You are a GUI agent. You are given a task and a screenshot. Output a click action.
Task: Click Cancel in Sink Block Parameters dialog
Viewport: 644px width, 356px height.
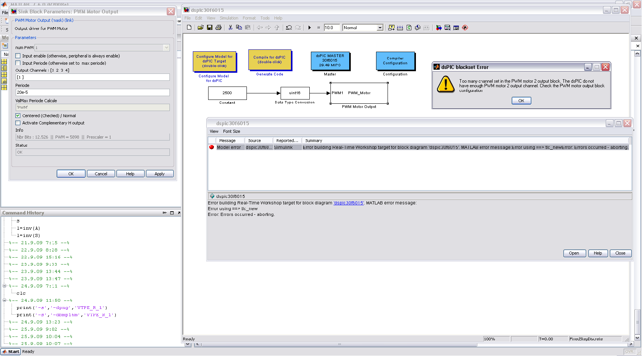coord(101,174)
